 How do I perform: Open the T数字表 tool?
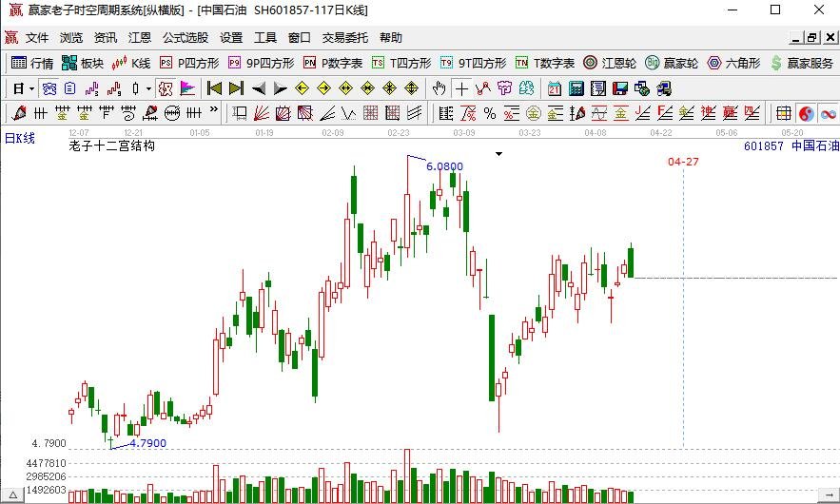(x=545, y=63)
